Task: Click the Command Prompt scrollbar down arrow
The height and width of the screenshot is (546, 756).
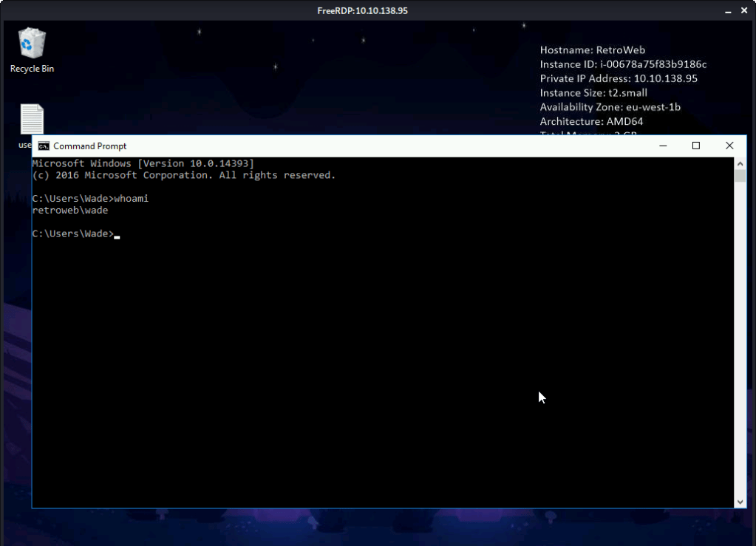Action: (x=740, y=502)
